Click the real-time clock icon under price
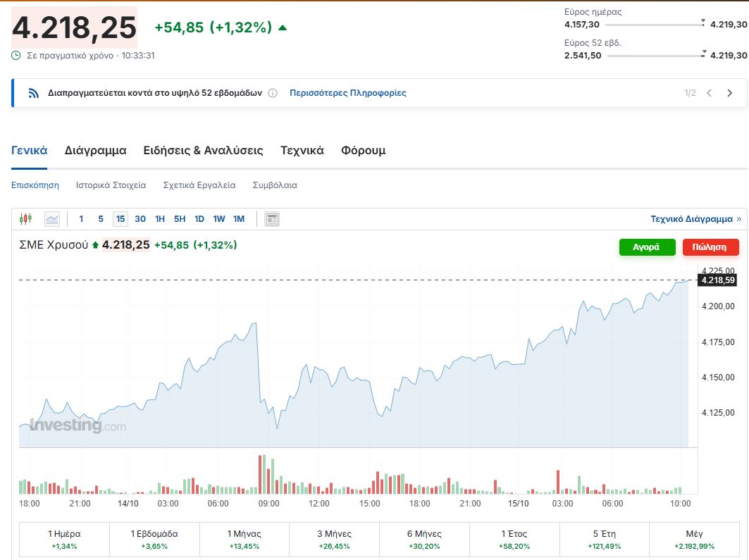The height and width of the screenshot is (560, 749). 16,55
